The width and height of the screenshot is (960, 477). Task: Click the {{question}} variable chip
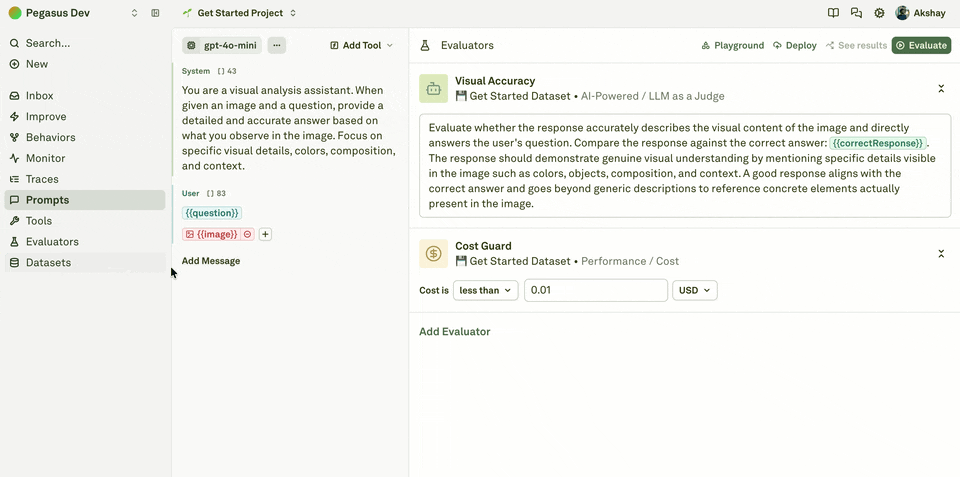coord(212,213)
